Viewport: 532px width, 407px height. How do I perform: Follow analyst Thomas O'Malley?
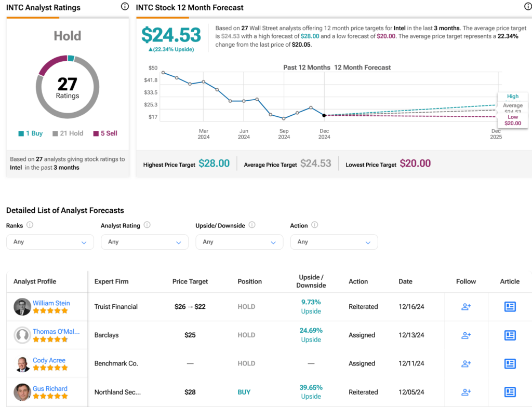466,335
